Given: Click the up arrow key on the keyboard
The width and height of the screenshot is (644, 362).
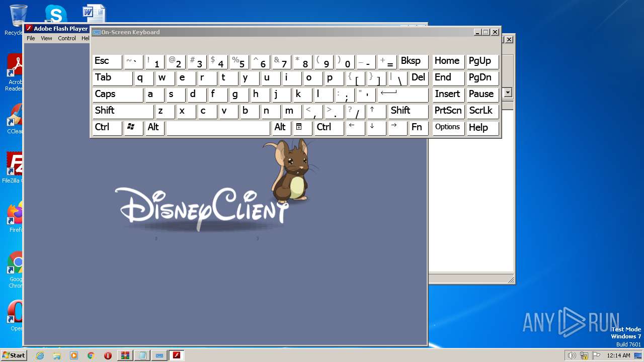Looking at the screenshot, I should pos(376,111).
